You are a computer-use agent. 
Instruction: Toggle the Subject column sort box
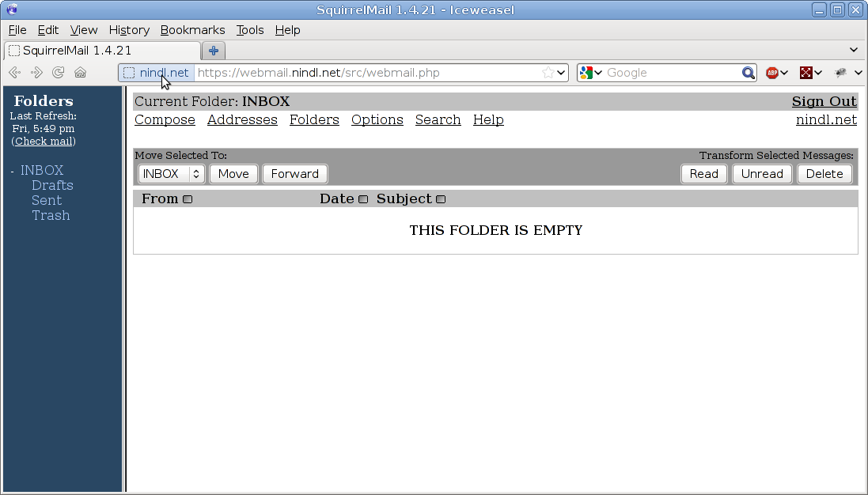pyautogui.click(x=441, y=199)
